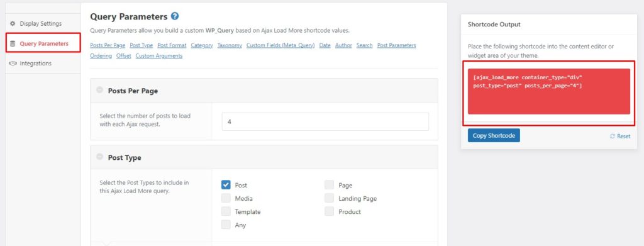Select the Product post type checkbox
The width and height of the screenshot is (644, 246).
click(329, 211)
